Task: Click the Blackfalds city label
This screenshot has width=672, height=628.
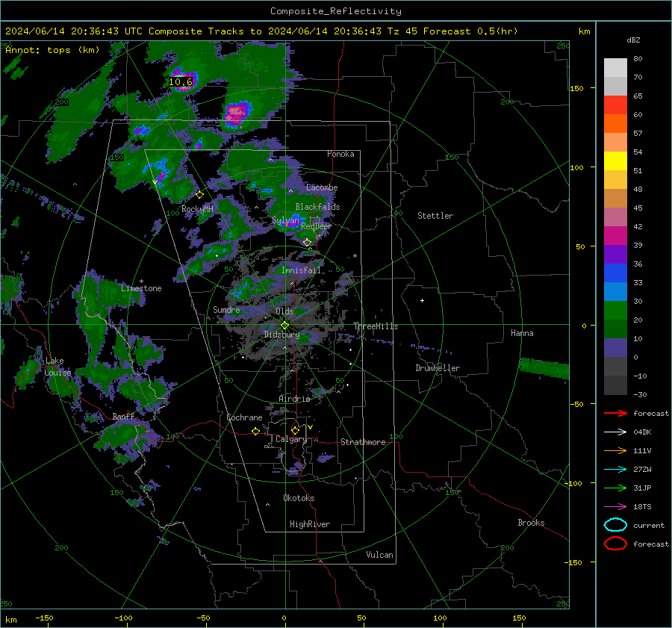Action: click(x=317, y=207)
